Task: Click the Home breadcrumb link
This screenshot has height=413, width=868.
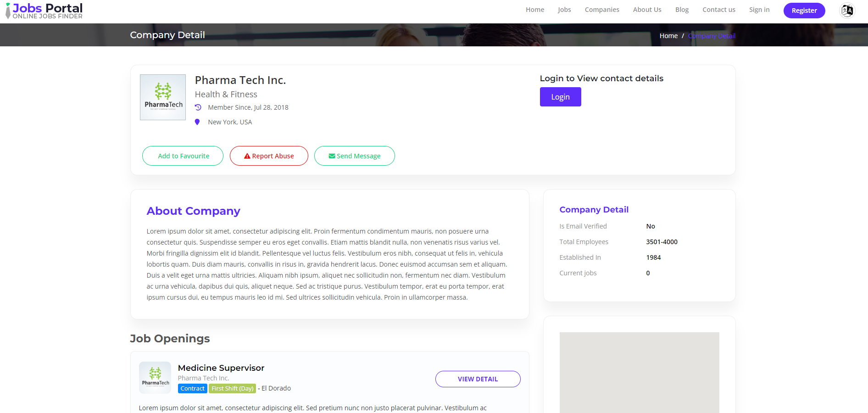Action: (668, 36)
